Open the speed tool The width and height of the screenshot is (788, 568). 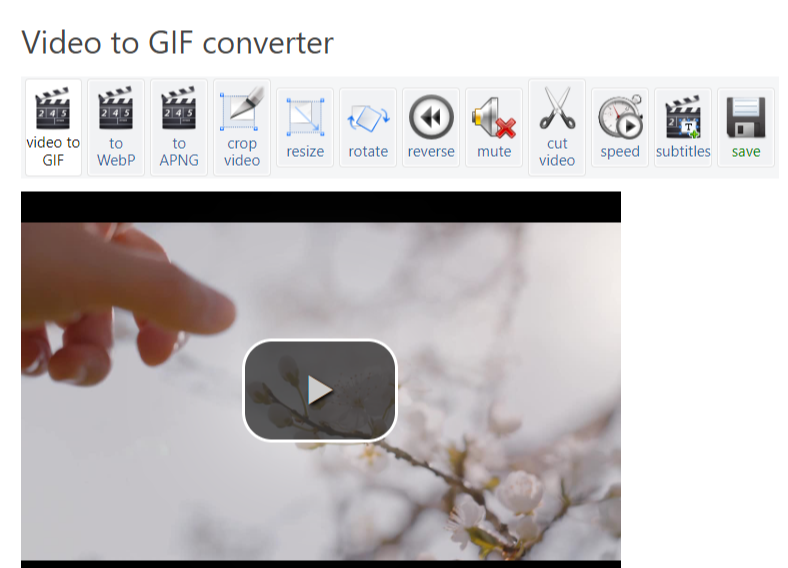pyautogui.click(x=620, y=127)
